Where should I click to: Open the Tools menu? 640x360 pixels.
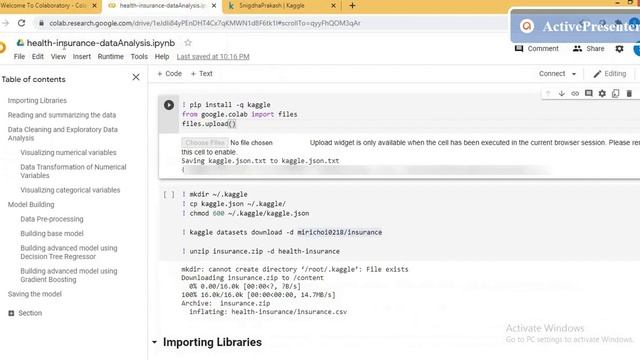coord(139,57)
